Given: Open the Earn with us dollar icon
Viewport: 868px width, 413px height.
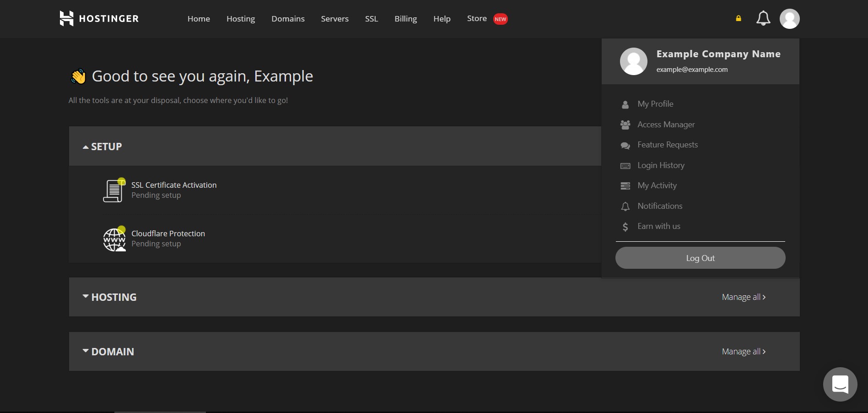Looking at the screenshot, I should (x=624, y=226).
